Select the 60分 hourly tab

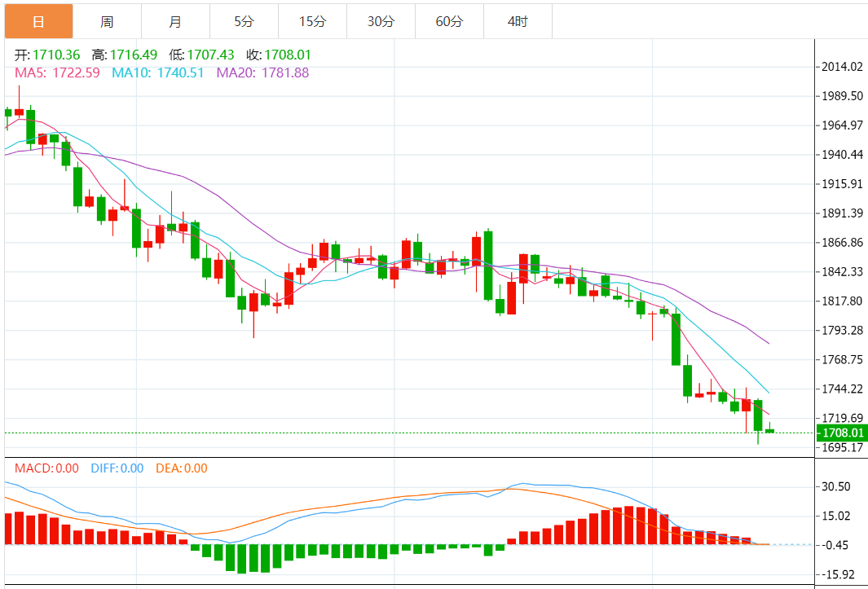(450, 22)
